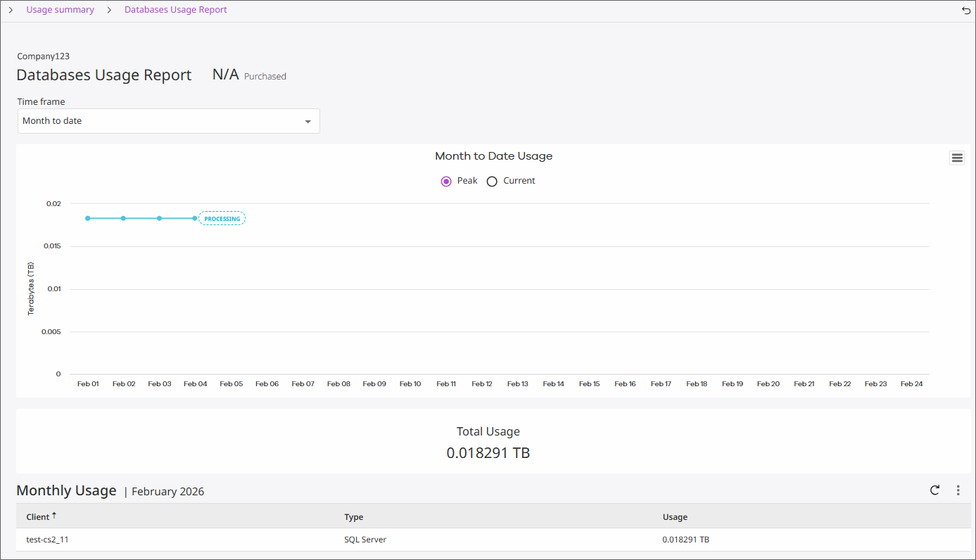The width and height of the screenshot is (976, 560).
Task: Select the test-cs2_11 client row
Action: [x=49, y=540]
